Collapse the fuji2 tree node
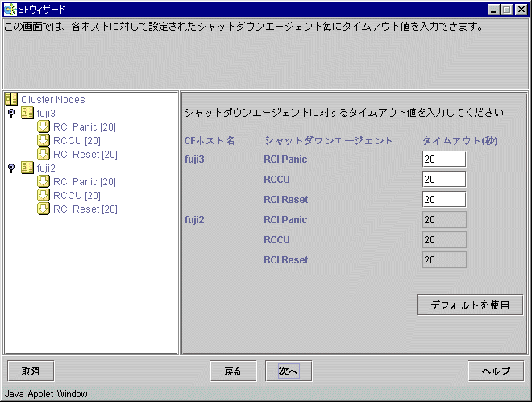This screenshot has width=532, height=402. 11,168
